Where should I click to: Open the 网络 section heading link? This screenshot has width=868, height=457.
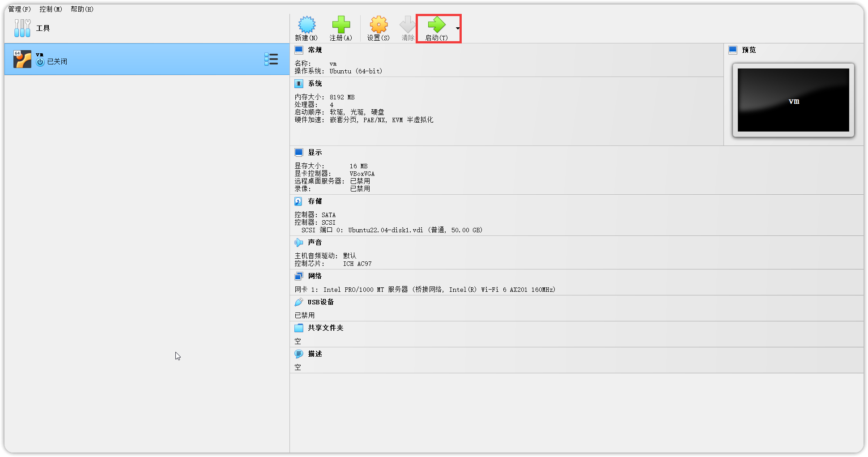[x=315, y=276]
